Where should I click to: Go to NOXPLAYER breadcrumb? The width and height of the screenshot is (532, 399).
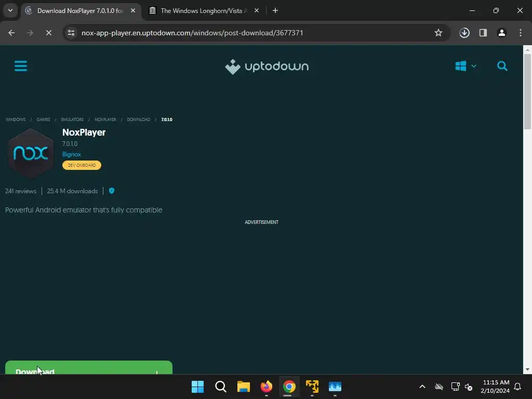(105, 119)
